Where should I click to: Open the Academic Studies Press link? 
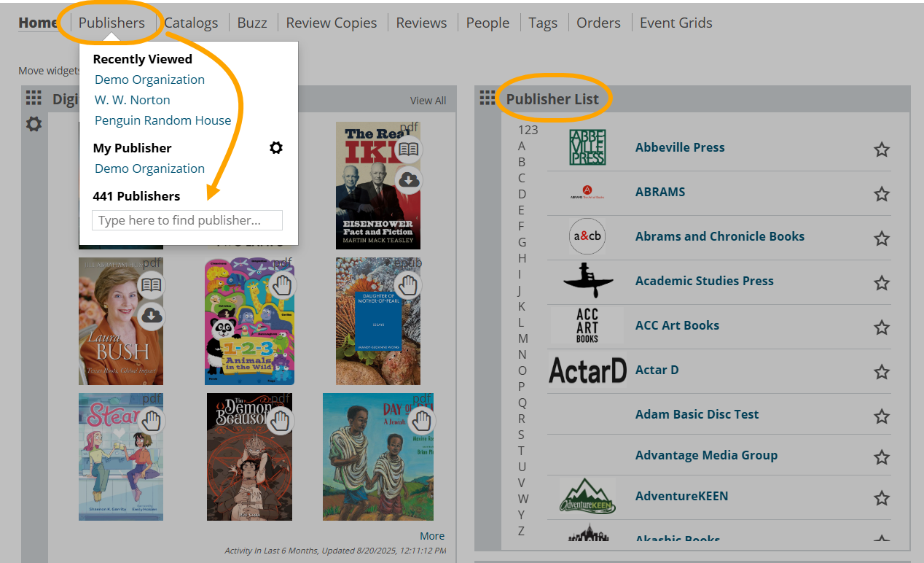(x=705, y=281)
